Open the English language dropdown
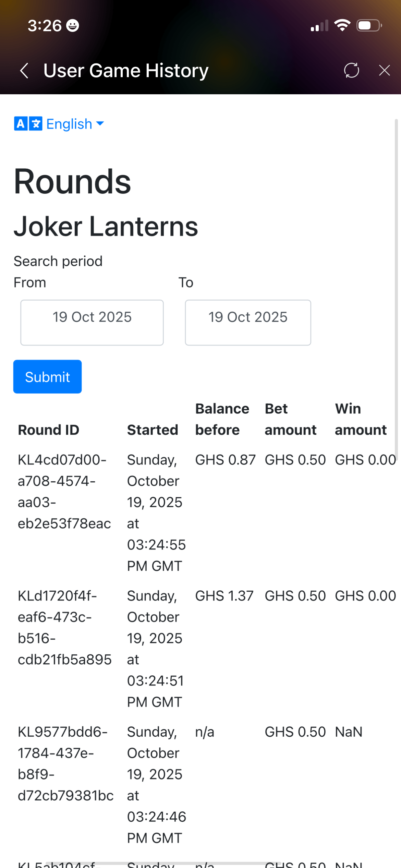Image resolution: width=401 pixels, height=868 pixels. point(75,124)
